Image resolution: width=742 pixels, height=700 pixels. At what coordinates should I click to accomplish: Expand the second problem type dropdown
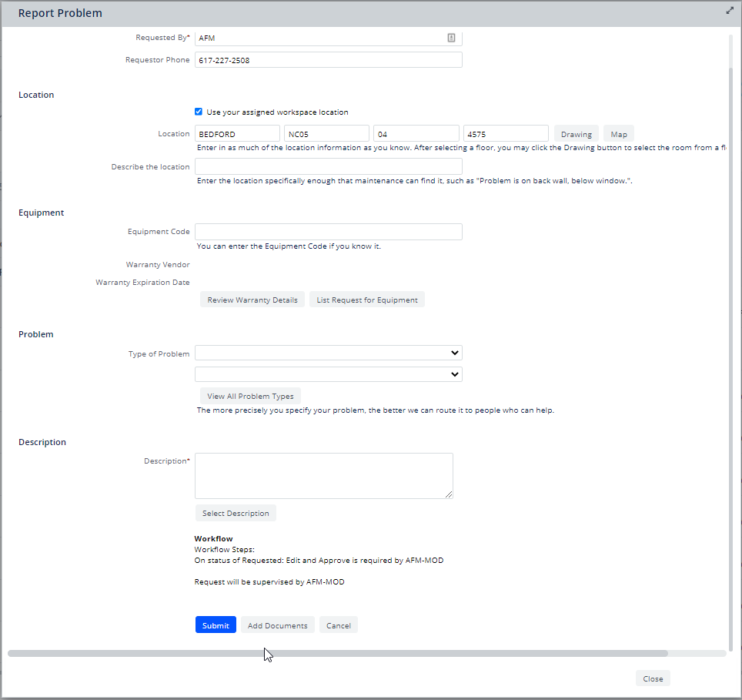coord(329,374)
